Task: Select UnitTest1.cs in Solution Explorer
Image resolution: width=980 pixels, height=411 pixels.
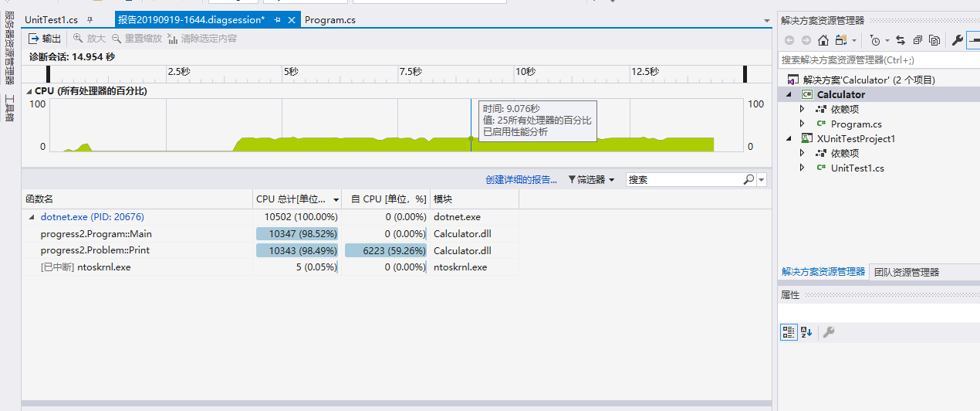Action: coord(857,168)
